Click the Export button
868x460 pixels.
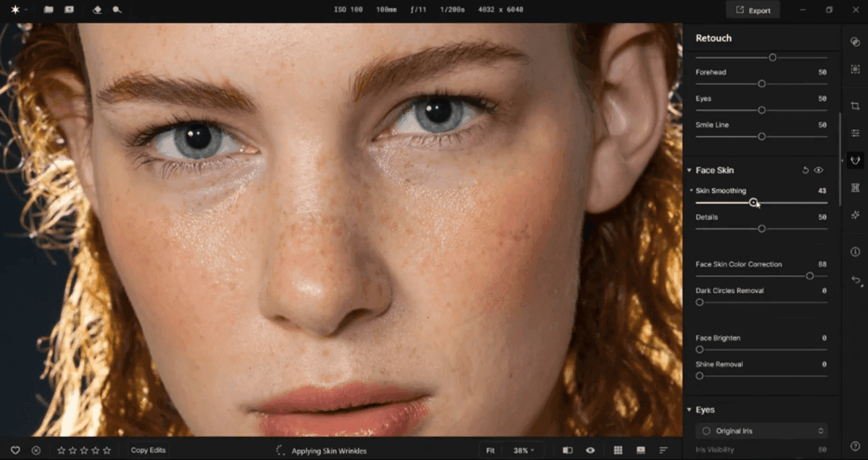[x=753, y=10]
